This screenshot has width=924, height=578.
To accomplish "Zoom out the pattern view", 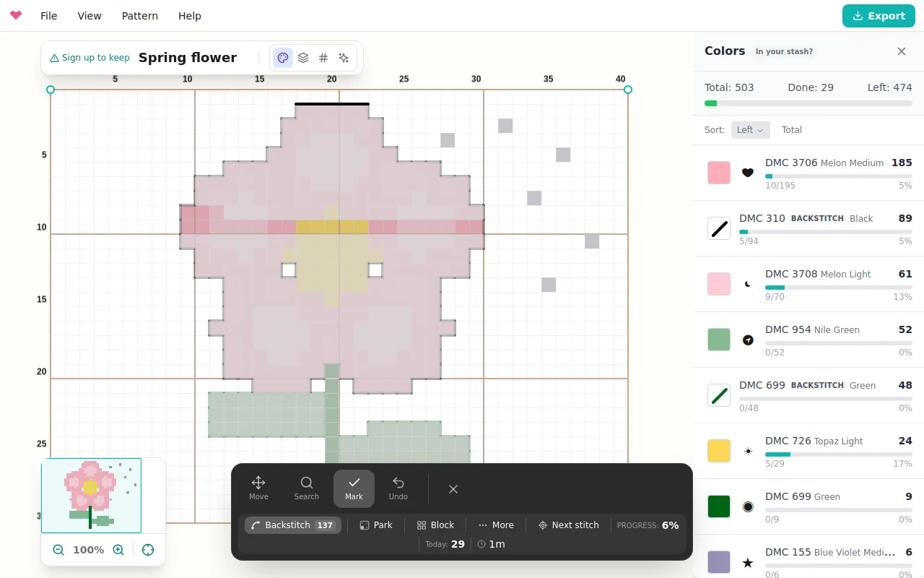I will click(58, 550).
